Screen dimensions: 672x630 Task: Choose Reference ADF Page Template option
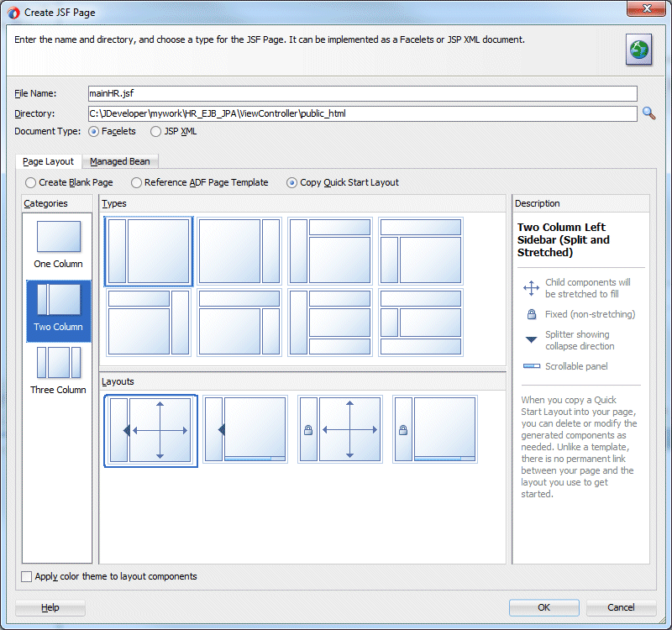[x=136, y=183]
